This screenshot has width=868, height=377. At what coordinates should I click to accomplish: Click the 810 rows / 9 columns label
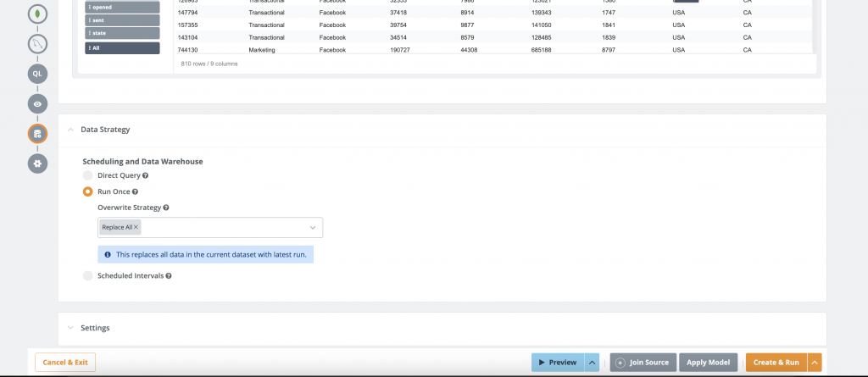click(209, 64)
